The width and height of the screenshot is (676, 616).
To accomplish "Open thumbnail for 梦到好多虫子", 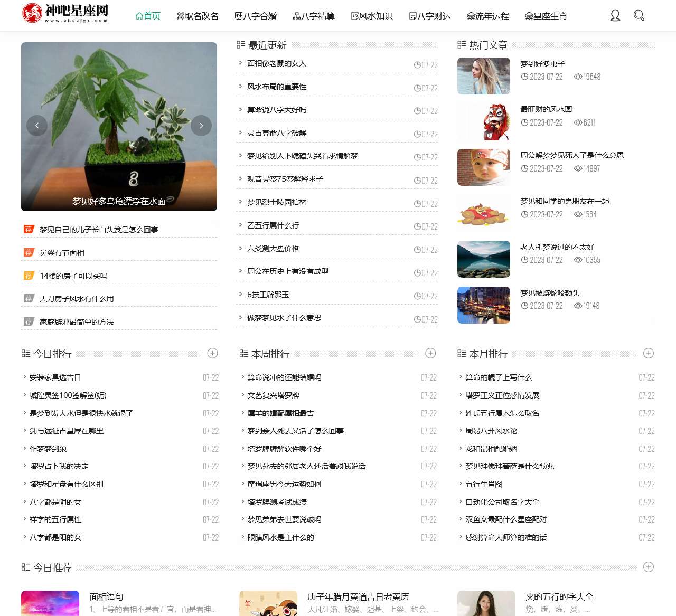I will click(484, 76).
